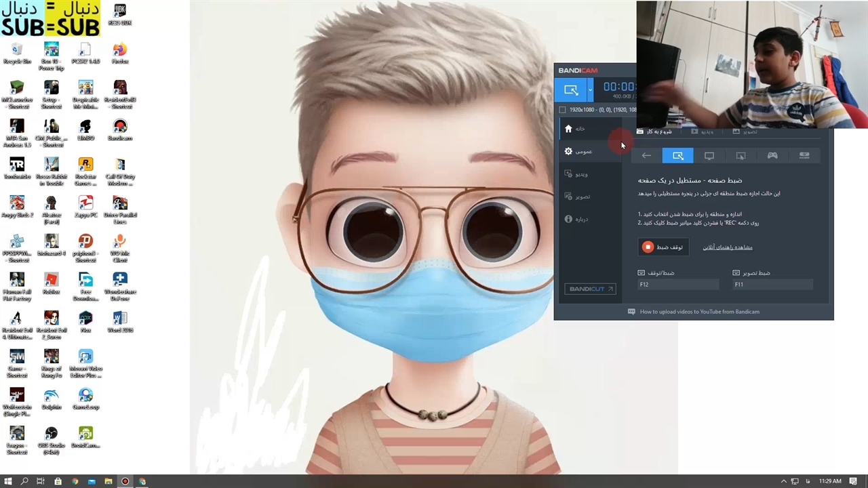Select HDMI device recording mode icon

pos(804,156)
